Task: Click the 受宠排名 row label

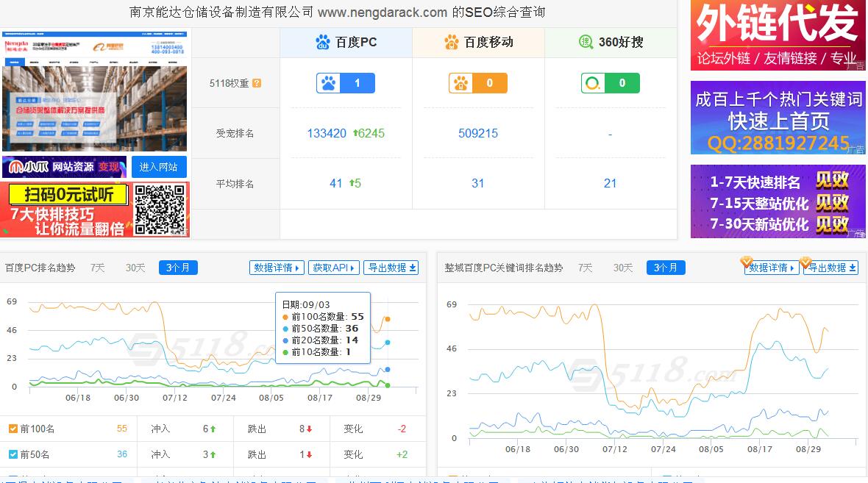Action: (235, 133)
